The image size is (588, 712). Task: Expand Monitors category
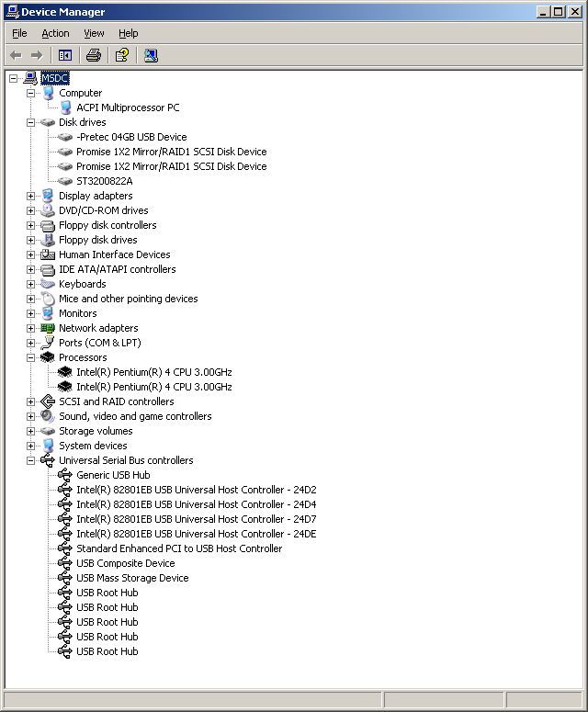click(30, 313)
